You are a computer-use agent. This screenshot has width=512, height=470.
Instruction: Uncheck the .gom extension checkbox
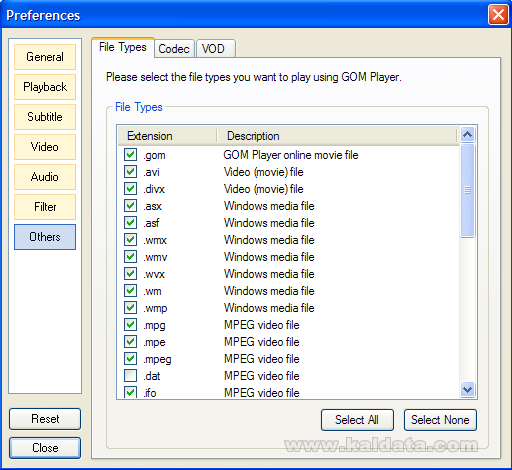pos(130,155)
